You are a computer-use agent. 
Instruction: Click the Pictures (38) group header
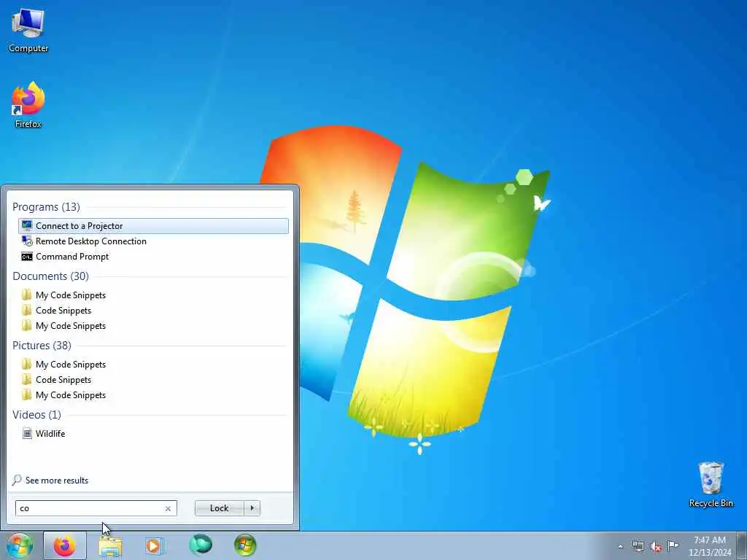42,345
